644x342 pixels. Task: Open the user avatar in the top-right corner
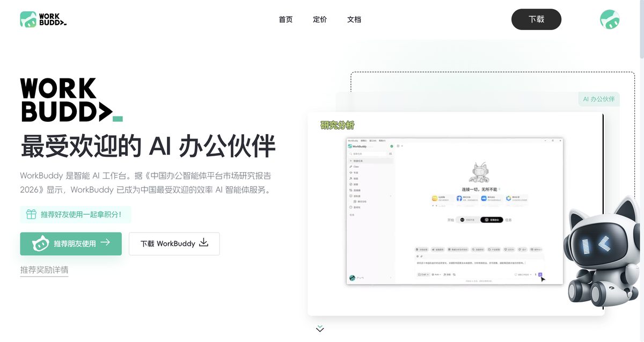610,19
